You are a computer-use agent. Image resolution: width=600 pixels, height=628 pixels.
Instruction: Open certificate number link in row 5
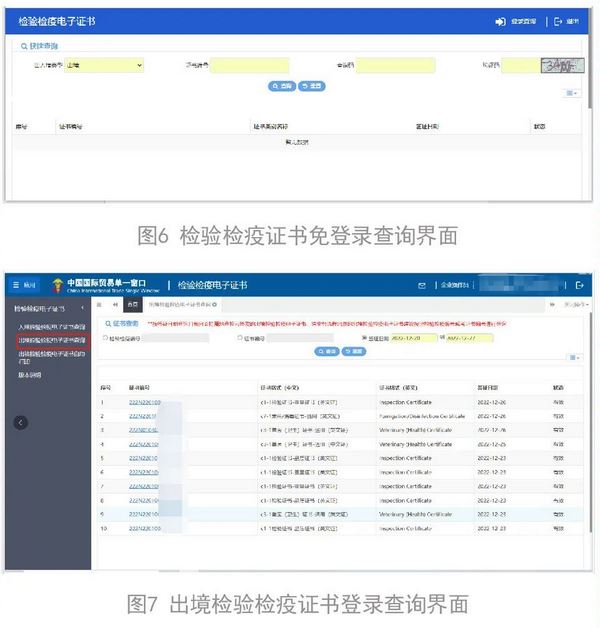(143, 458)
